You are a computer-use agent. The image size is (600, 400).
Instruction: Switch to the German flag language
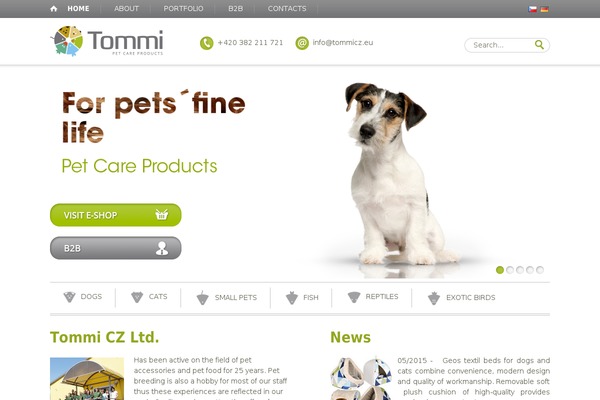pos(545,9)
